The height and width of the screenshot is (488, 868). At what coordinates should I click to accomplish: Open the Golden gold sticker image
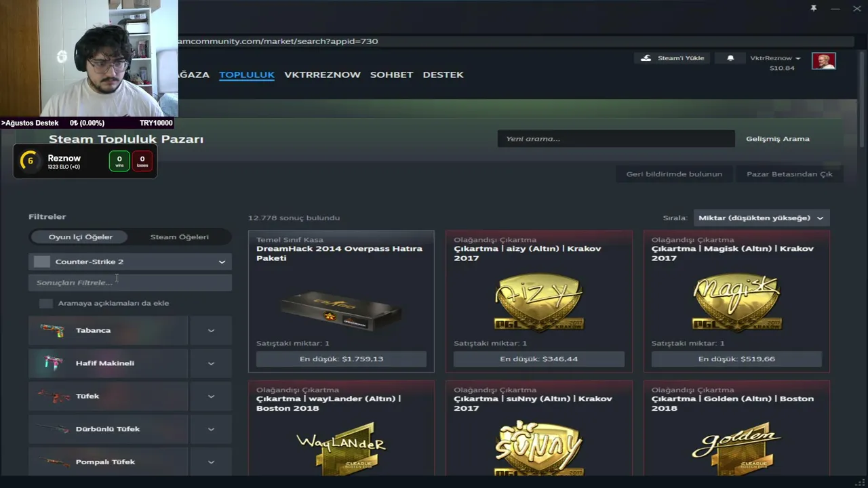[x=736, y=449]
